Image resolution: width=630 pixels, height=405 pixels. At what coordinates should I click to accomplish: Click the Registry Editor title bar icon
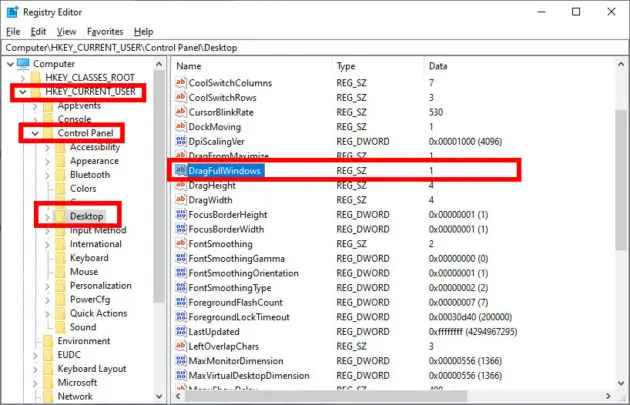point(12,12)
